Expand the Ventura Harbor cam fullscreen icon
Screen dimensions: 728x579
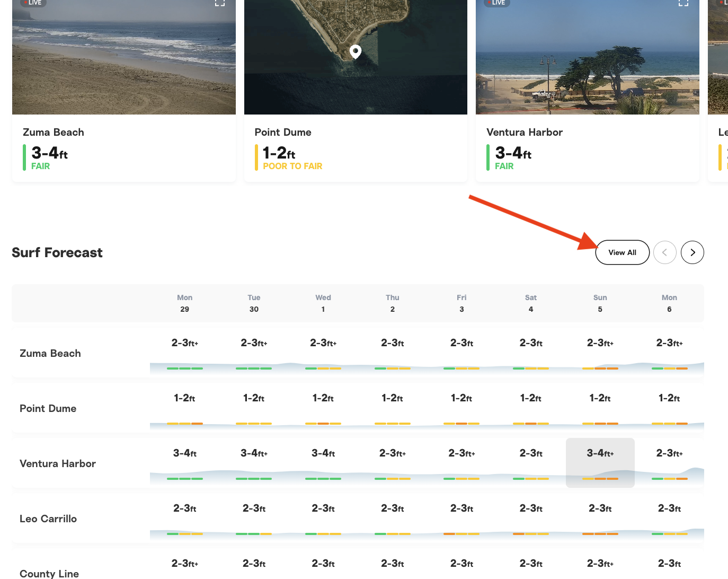point(683,3)
